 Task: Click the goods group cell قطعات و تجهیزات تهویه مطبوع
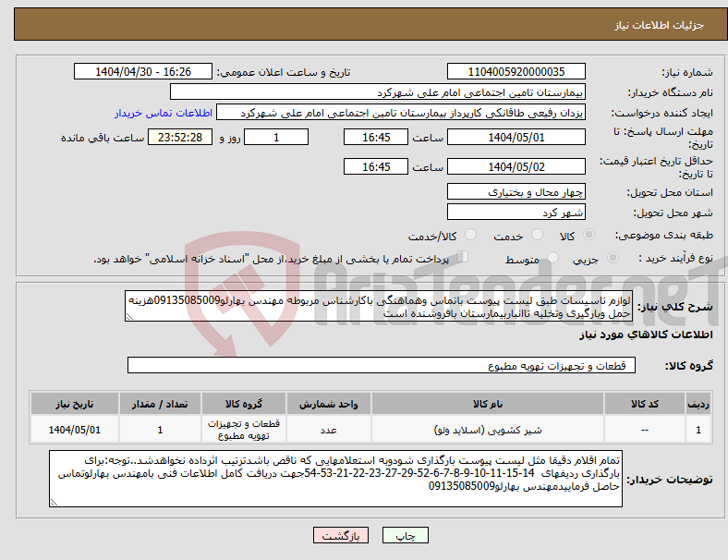(x=244, y=430)
